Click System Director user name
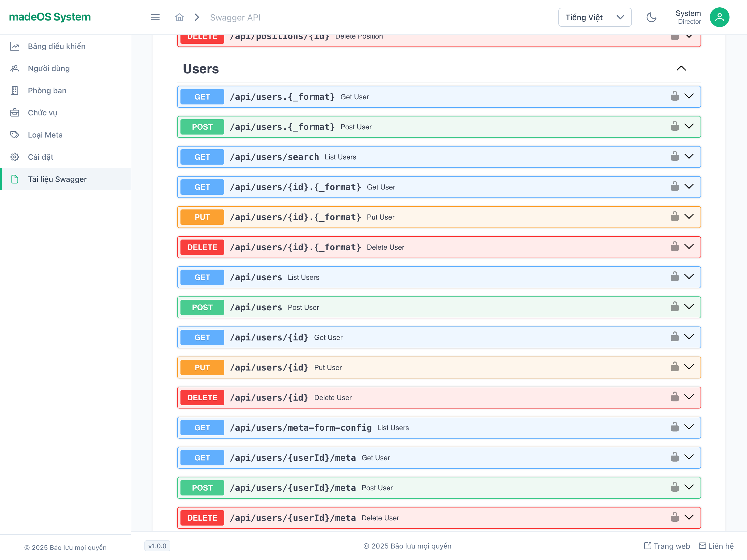Screen dimensions: 747x560 click(x=688, y=17)
